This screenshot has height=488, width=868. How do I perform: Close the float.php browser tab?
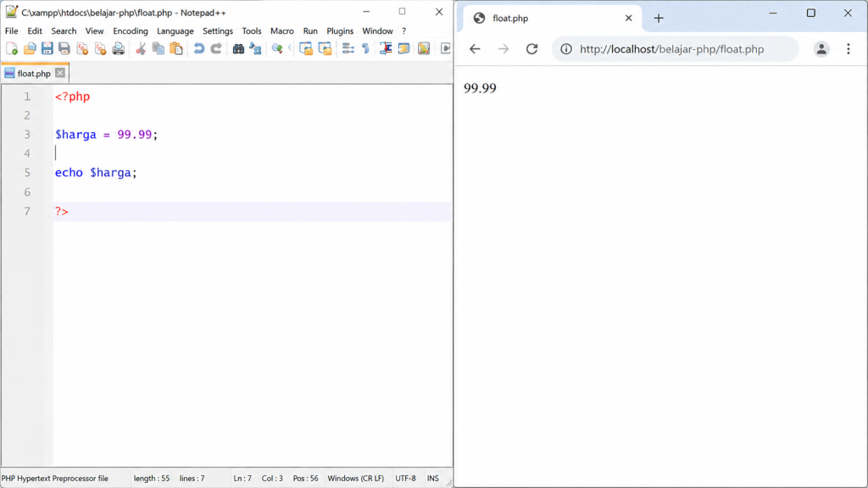[x=628, y=19]
